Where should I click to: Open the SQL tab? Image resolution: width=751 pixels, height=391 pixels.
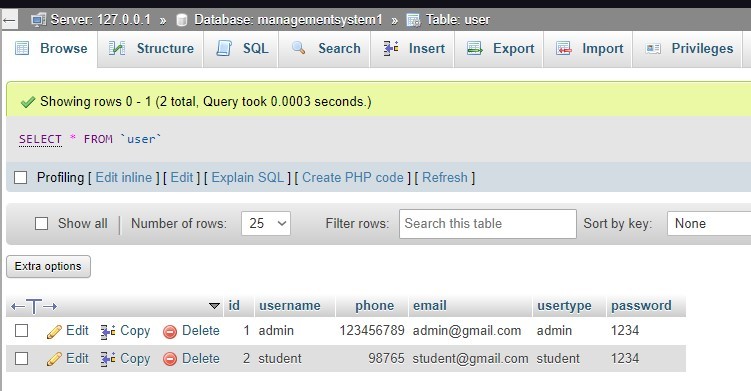pyautogui.click(x=241, y=48)
